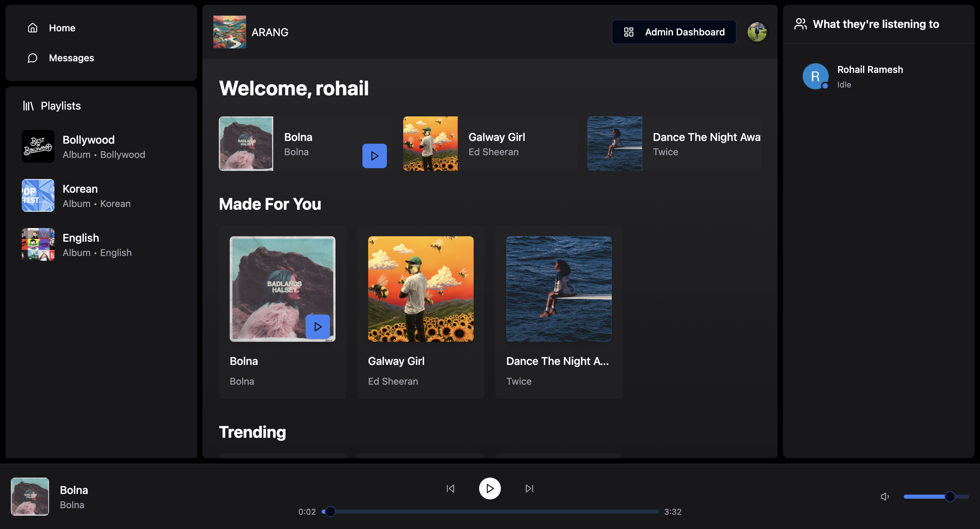Skip to next track
The height and width of the screenshot is (529, 980).
(529, 488)
